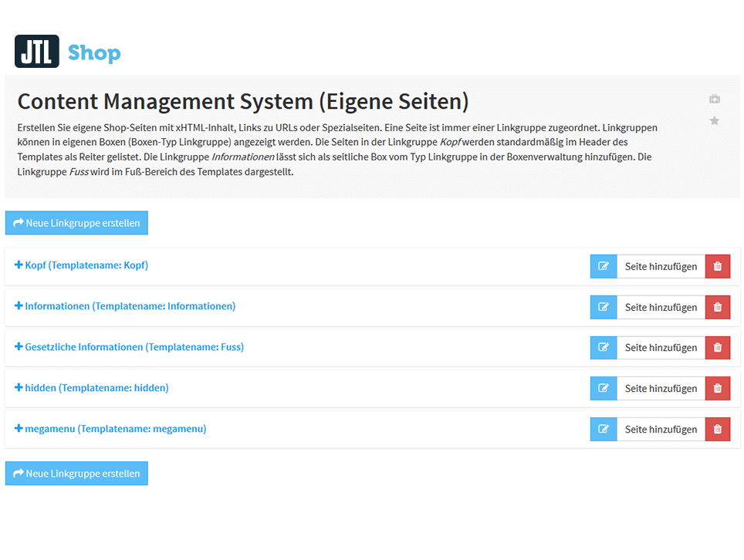Edit the Informationen link group
744x560 pixels.
pyautogui.click(x=603, y=306)
